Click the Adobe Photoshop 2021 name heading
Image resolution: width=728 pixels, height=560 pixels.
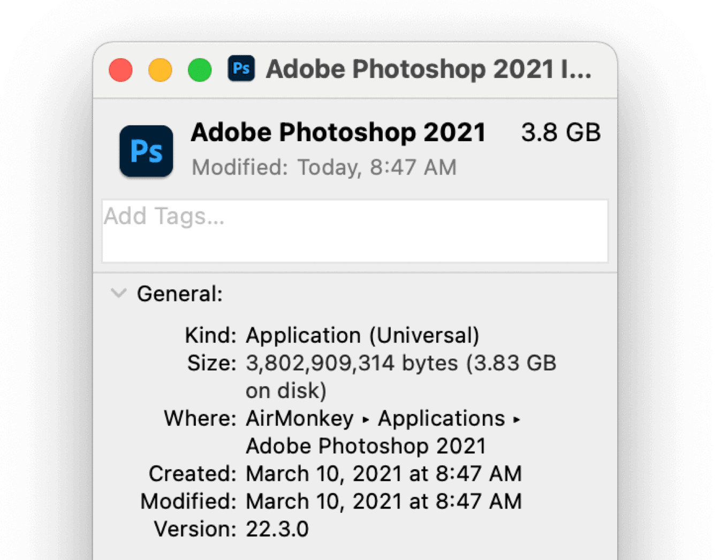(x=338, y=132)
